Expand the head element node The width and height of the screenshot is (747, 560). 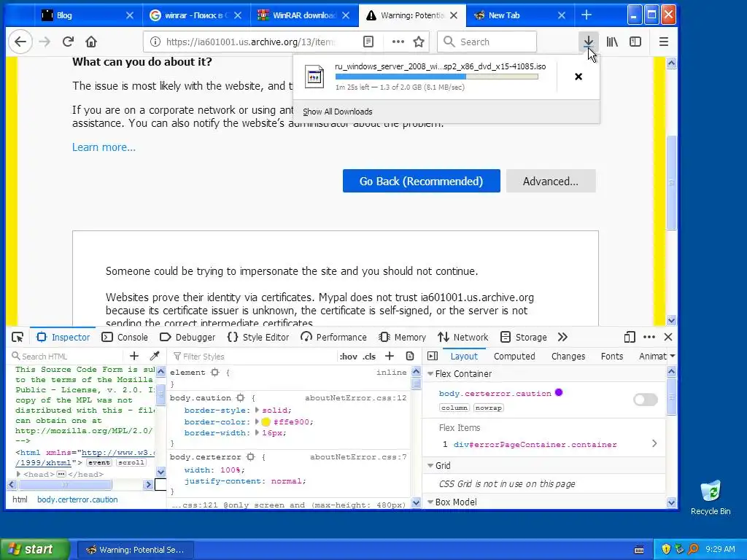coord(18,474)
